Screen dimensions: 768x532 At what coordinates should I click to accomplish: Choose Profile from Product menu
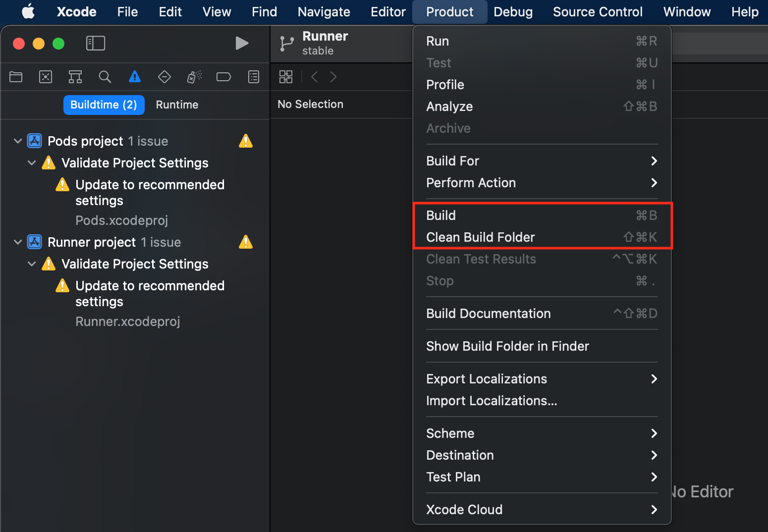coord(542,85)
